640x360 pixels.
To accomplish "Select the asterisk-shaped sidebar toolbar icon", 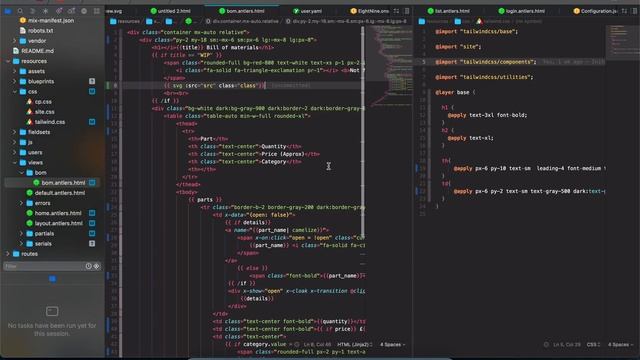I will (x=45, y=11).
